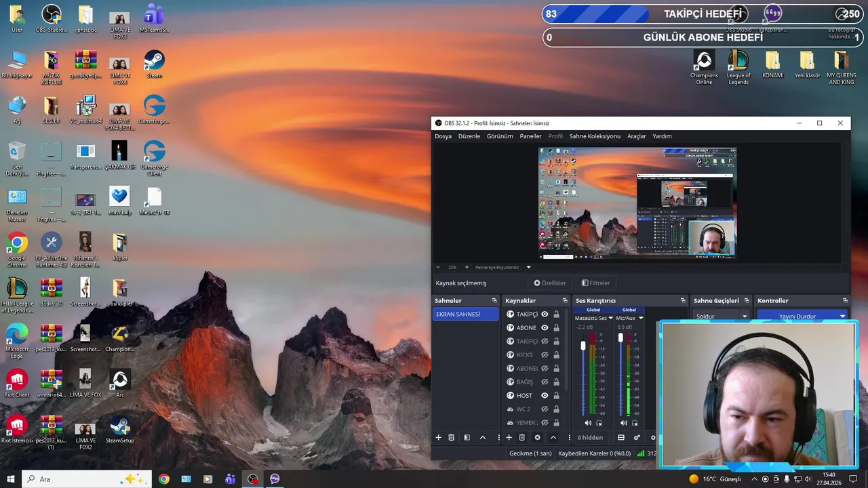Open Masaüstü Ses channel dropdown arrow
Image resolution: width=868 pixels, height=488 pixels.
(x=610, y=318)
